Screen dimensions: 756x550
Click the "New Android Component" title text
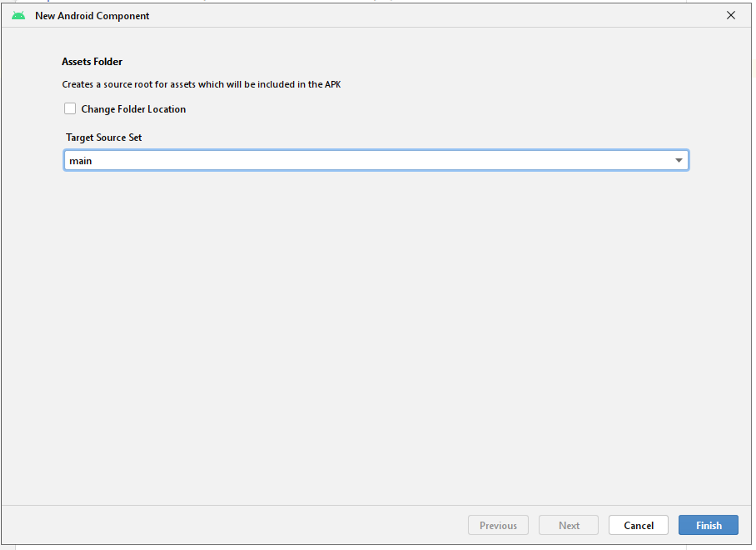92,16
